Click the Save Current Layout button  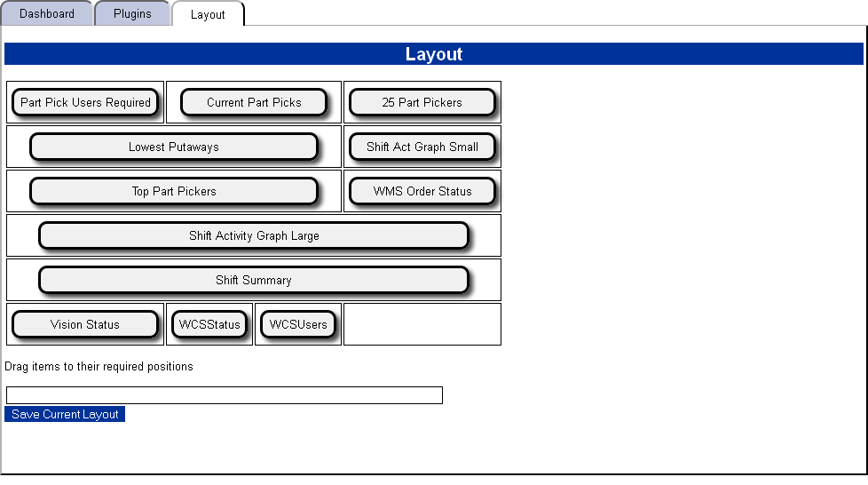[x=65, y=414]
